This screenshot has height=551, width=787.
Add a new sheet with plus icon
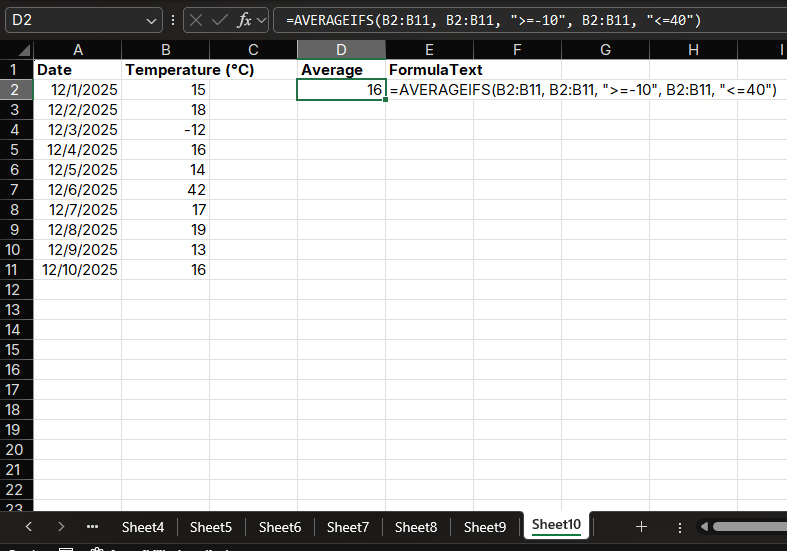tap(641, 526)
